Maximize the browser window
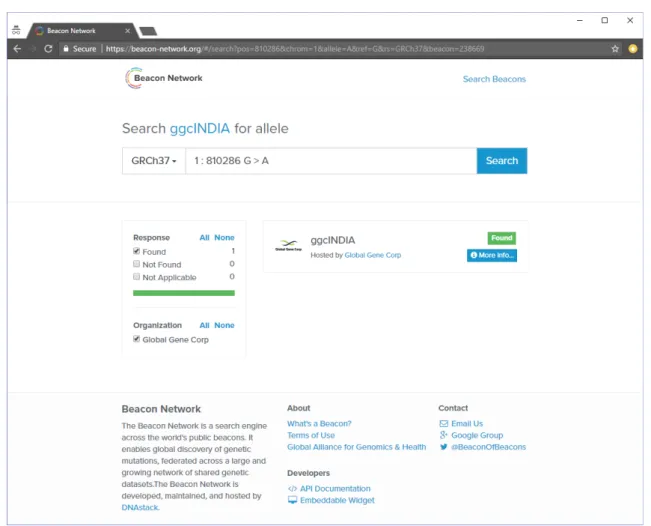This screenshot has width=651, height=526. click(604, 20)
